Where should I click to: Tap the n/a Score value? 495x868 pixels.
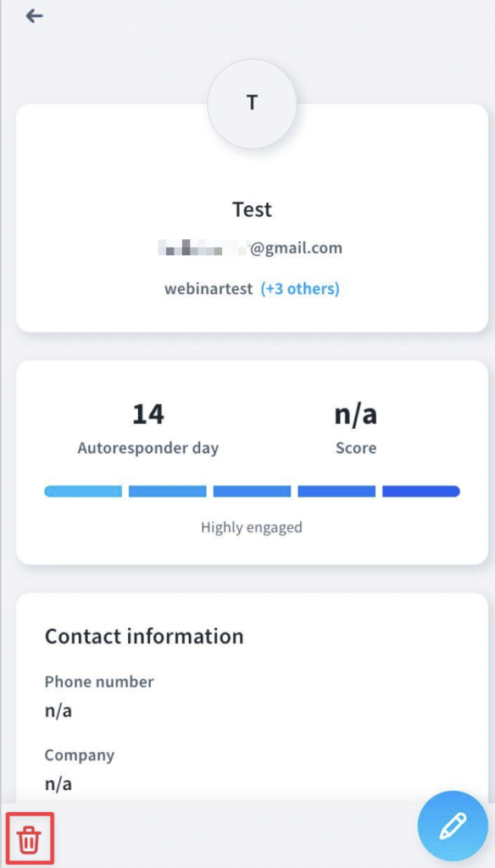click(x=356, y=415)
